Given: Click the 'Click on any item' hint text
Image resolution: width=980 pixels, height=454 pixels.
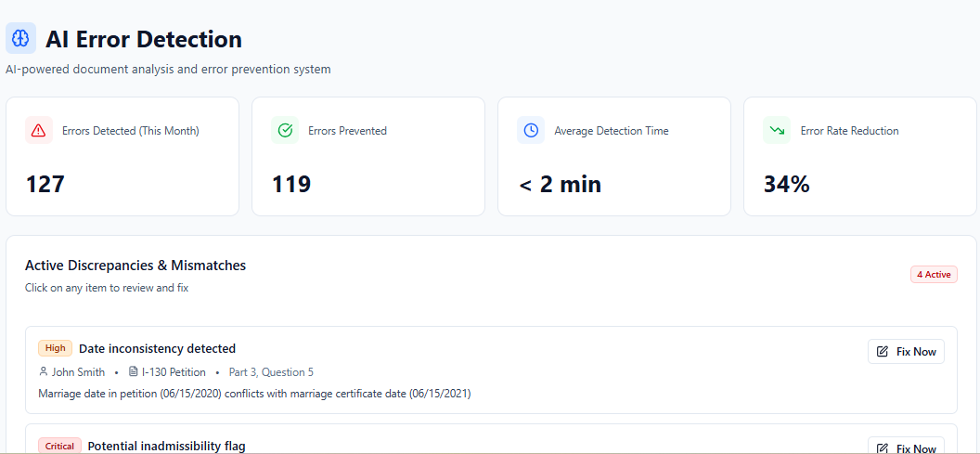Looking at the screenshot, I should coord(107,289).
